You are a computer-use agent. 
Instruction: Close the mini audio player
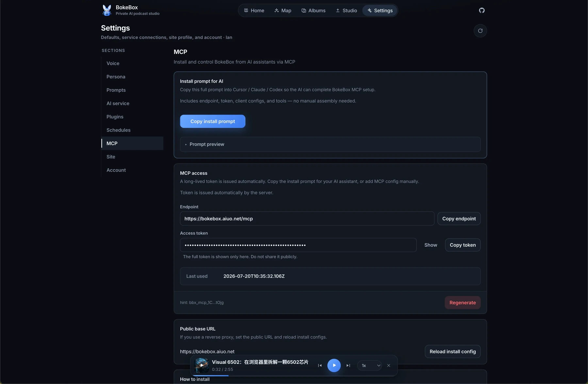(x=389, y=365)
